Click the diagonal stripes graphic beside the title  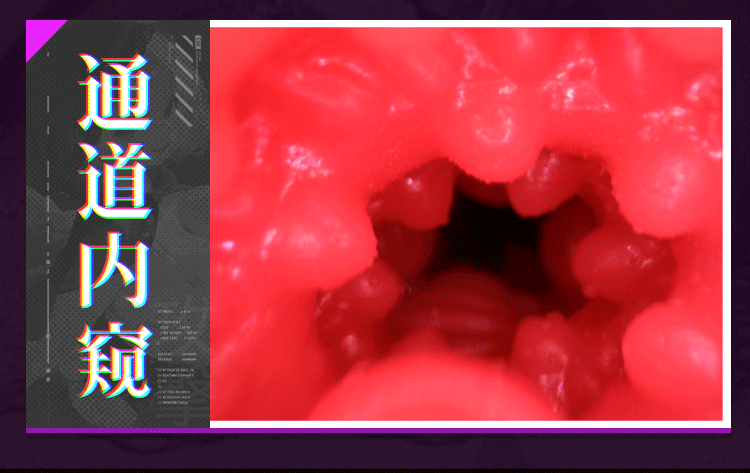(x=185, y=82)
